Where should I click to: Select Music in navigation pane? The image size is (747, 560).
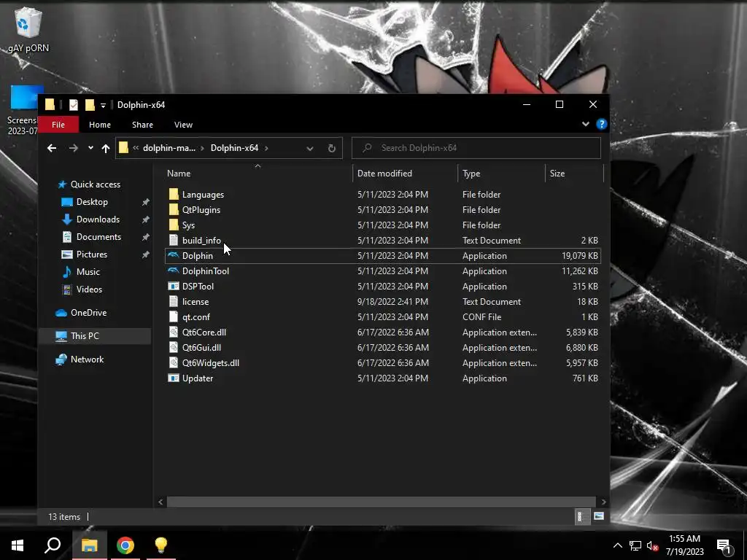[88, 272]
